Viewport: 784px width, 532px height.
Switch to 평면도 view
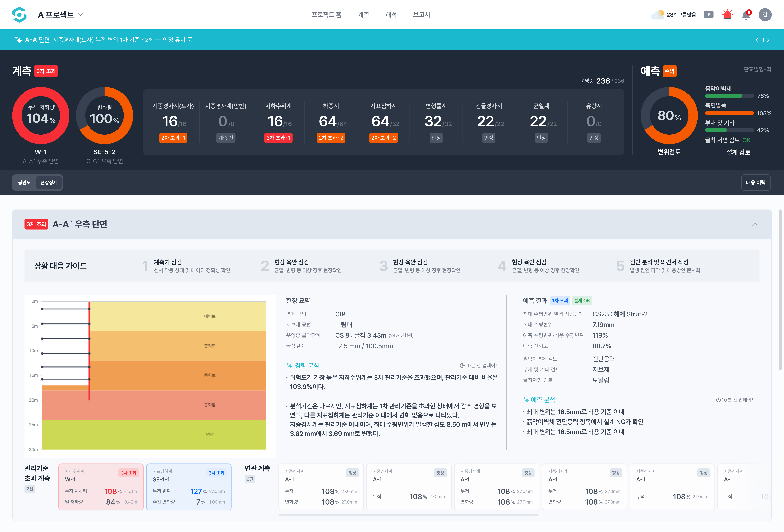[24, 183]
